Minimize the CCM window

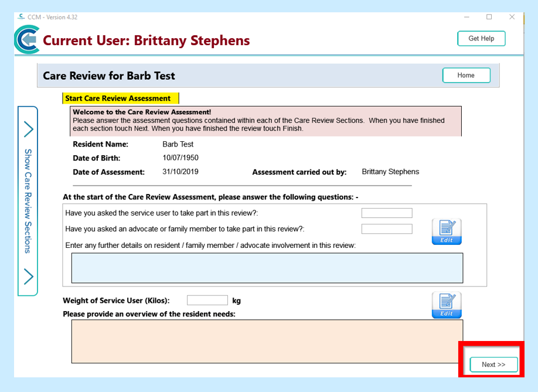pyautogui.click(x=465, y=17)
